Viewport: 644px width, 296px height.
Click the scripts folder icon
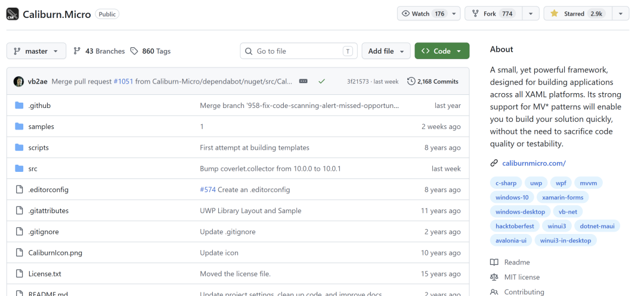(19, 147)
